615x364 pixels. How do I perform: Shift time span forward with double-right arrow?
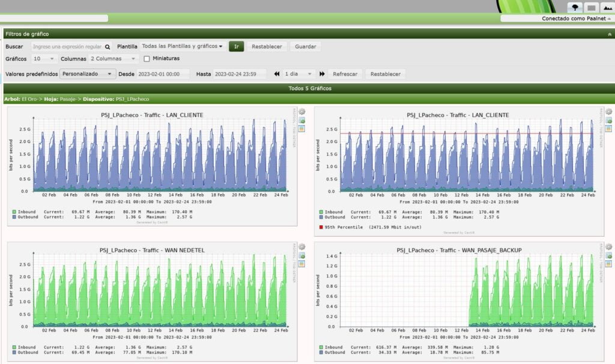322,74
